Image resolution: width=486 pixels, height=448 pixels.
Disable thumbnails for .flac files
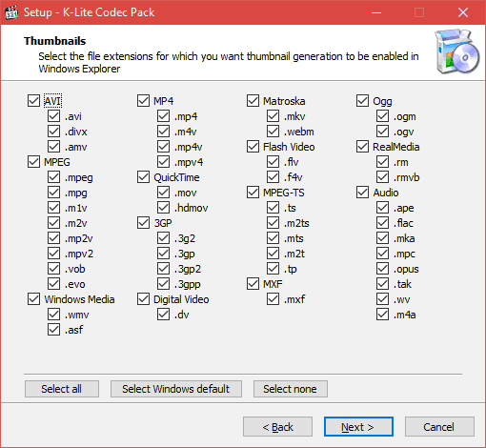click(382, 223)
